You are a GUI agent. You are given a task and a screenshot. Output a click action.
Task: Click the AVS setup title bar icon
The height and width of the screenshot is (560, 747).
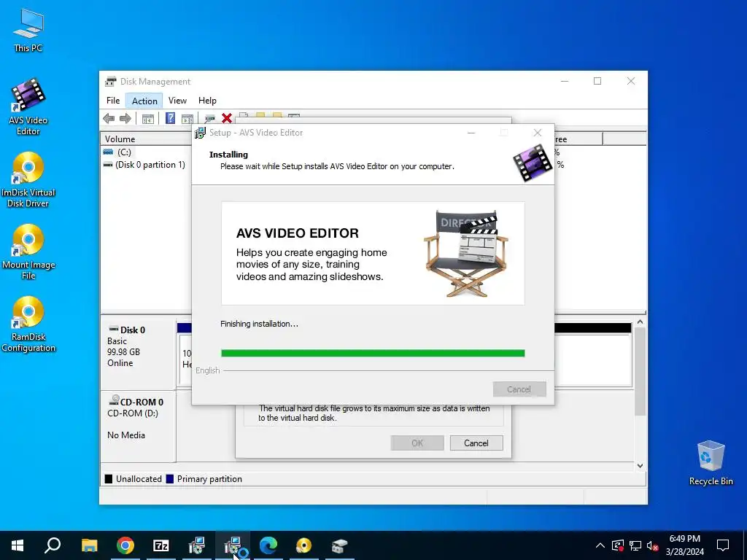click(x=200, y=133)
